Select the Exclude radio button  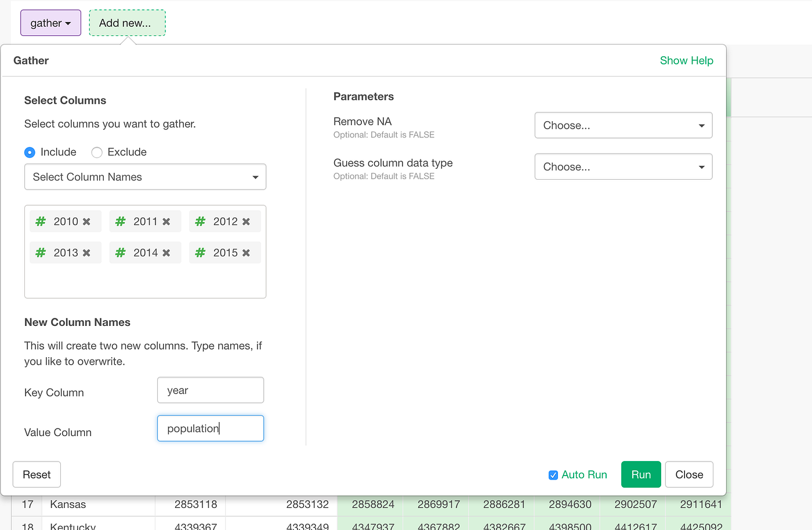[x=96, y=152]
